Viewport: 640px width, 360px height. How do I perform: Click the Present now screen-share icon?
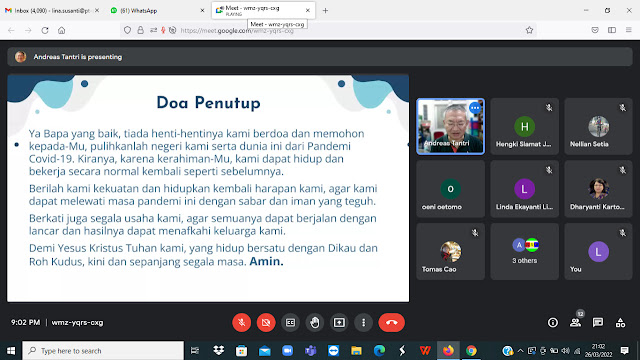click(339, 322)
